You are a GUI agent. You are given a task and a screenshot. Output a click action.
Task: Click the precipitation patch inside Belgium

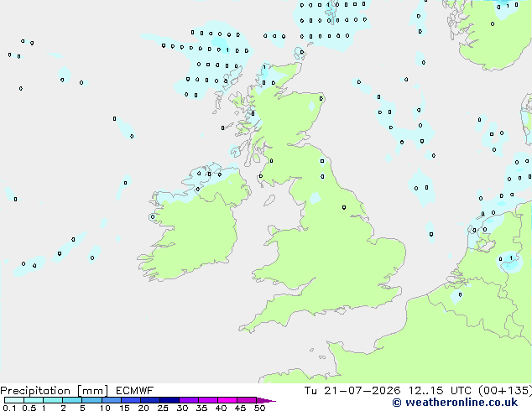(456, 296)
